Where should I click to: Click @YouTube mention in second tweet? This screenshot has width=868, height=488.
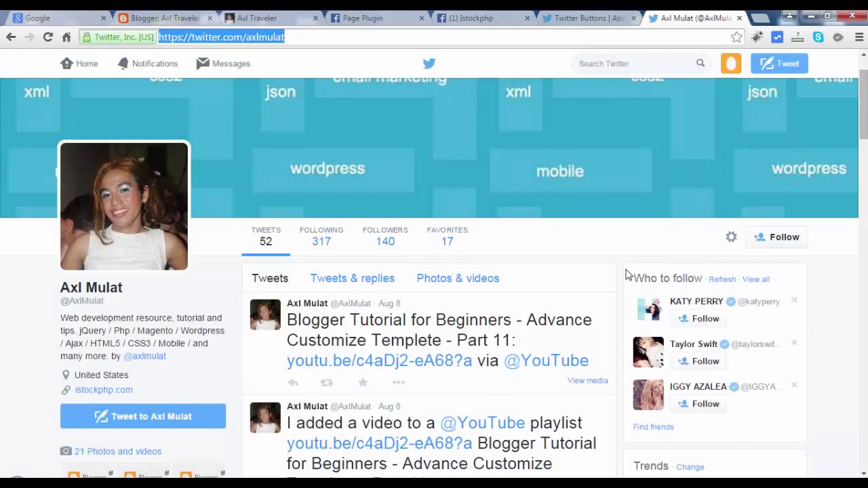[x=482, y=423]
